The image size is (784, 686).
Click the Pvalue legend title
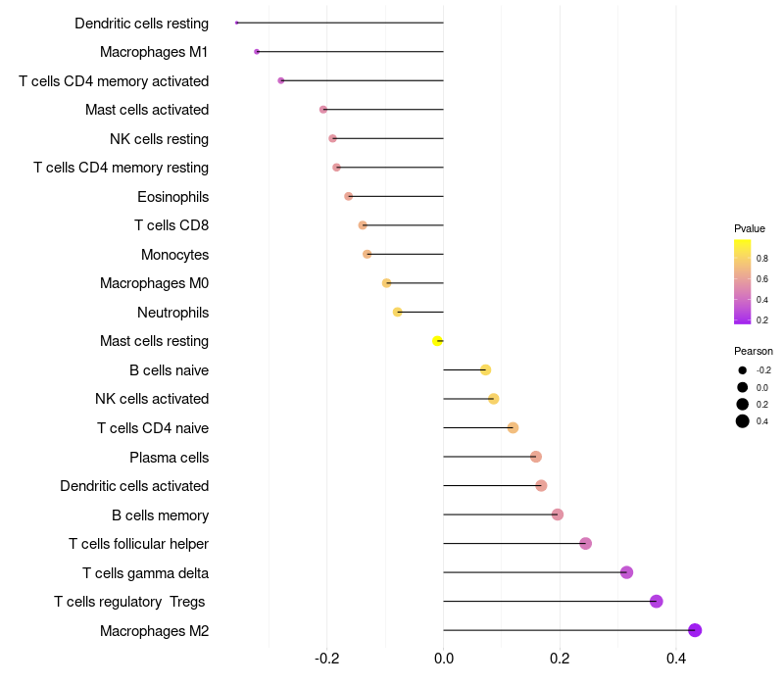(x=750, y=228)
